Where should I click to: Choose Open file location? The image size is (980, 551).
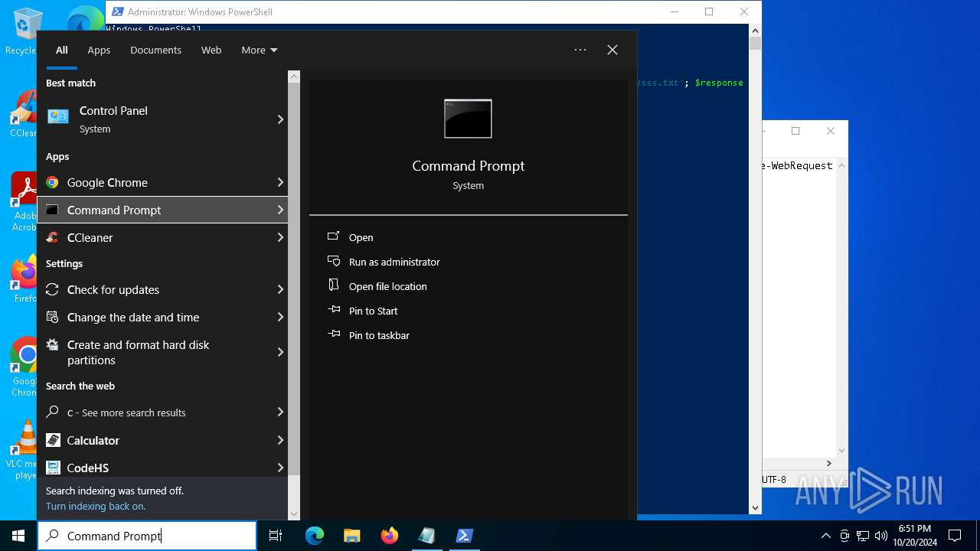387,286
